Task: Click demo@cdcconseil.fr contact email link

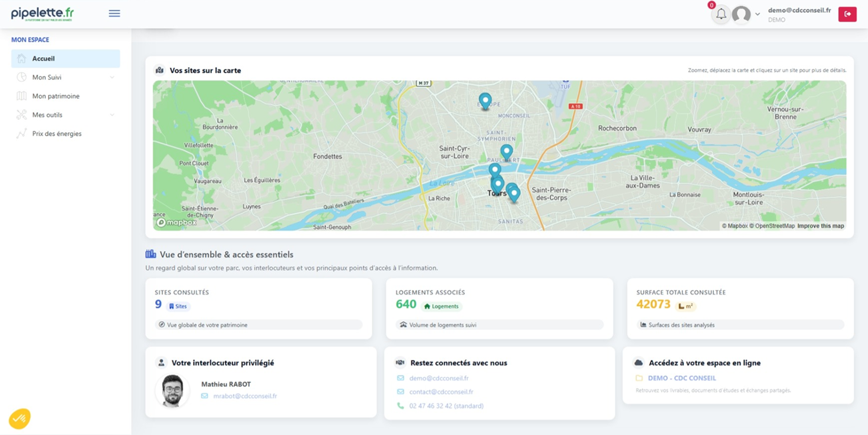Action: 439,378
